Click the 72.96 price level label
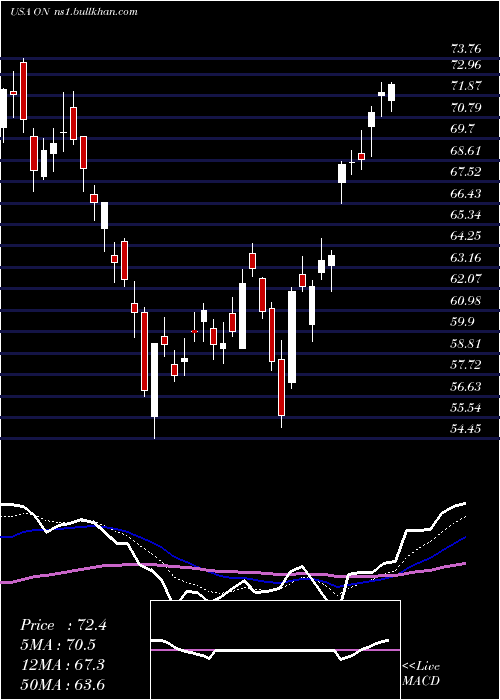This screenshot has height=700, width=500. point(467,65)
